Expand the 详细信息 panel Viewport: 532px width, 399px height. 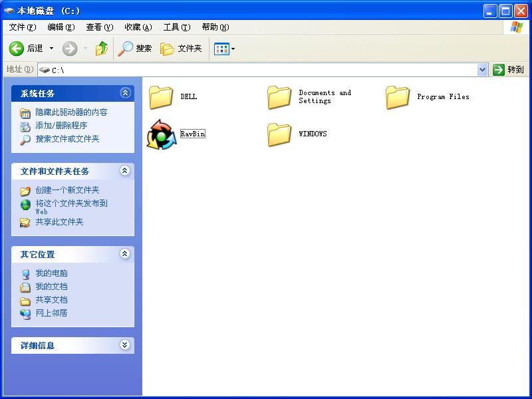click(125, 345)
